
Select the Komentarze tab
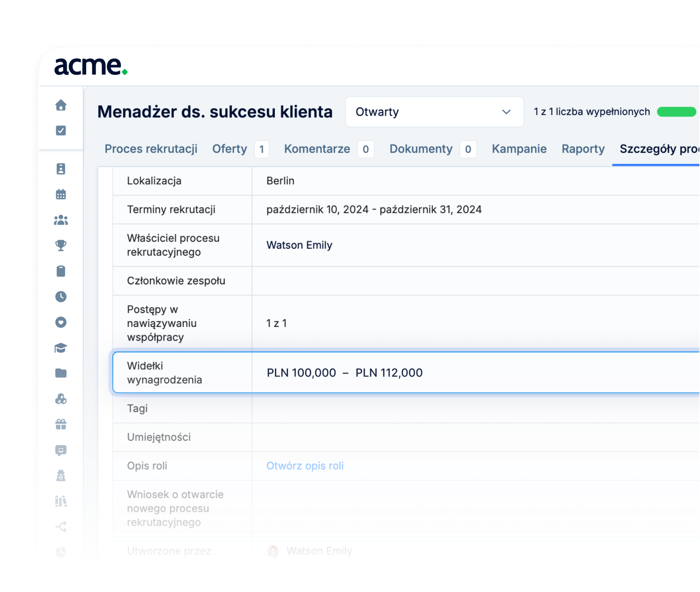[x=317, y=149]
